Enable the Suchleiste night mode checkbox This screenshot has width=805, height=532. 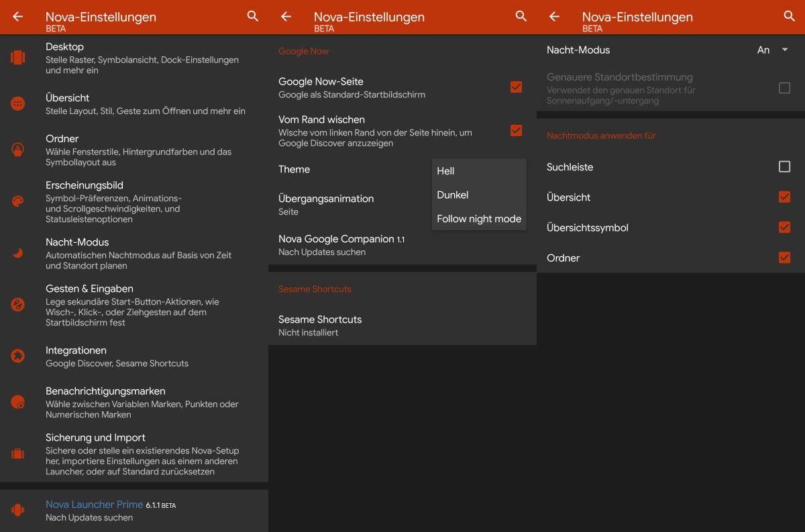pos(784,166)
